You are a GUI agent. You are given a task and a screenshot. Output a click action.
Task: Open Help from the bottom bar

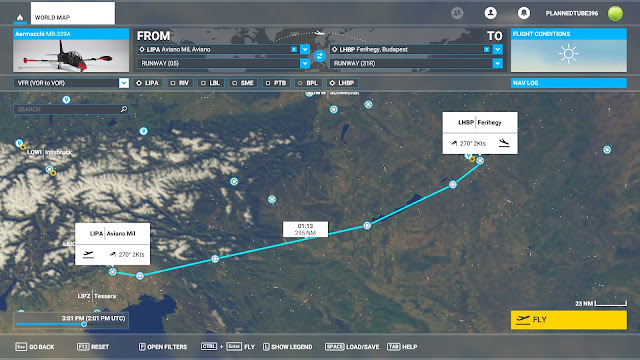[402, 347]
